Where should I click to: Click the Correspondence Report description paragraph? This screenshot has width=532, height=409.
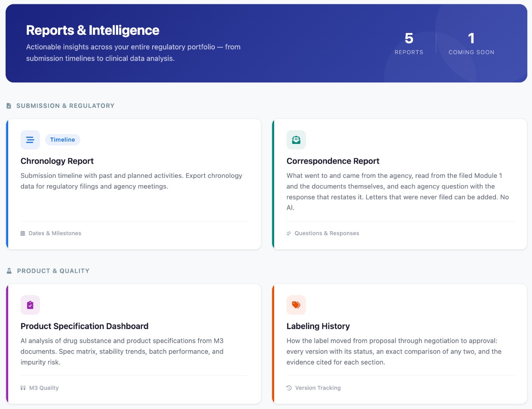(397, 192)
